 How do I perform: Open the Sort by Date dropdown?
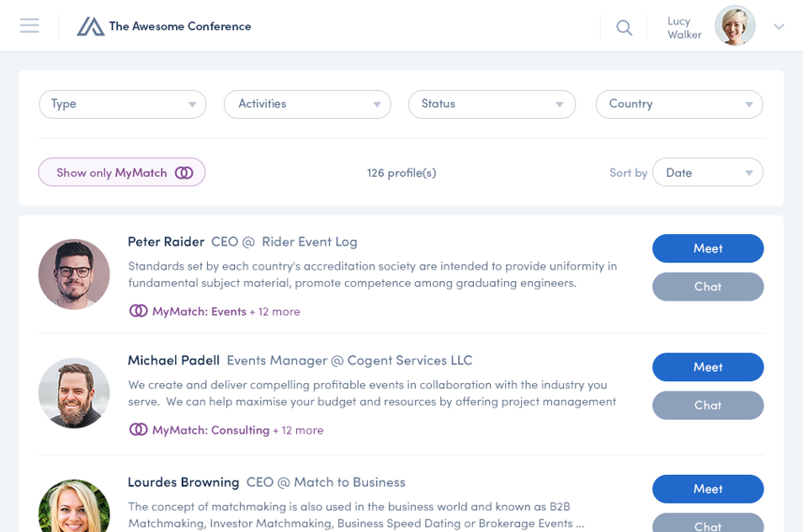coord(707,173)
